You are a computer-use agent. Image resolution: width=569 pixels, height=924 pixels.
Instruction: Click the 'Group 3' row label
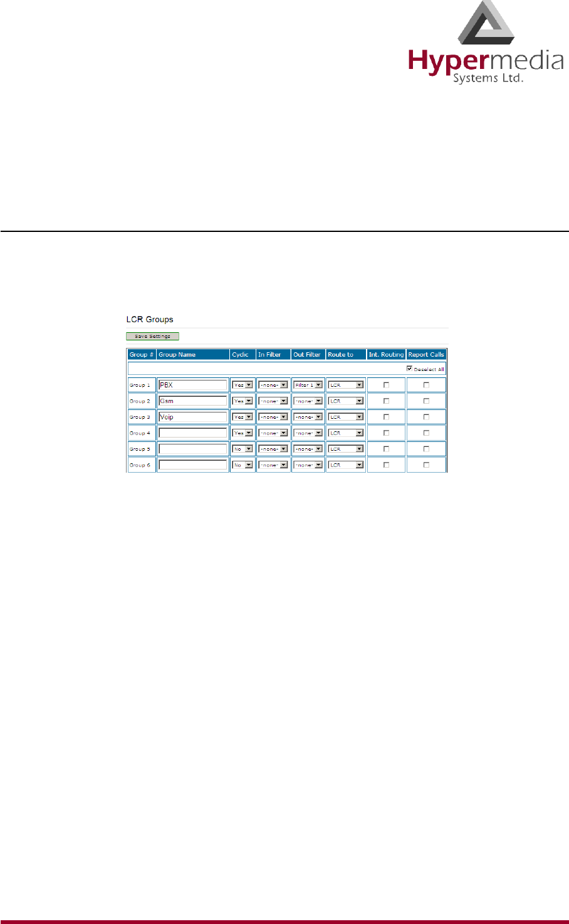coord(140,417)
